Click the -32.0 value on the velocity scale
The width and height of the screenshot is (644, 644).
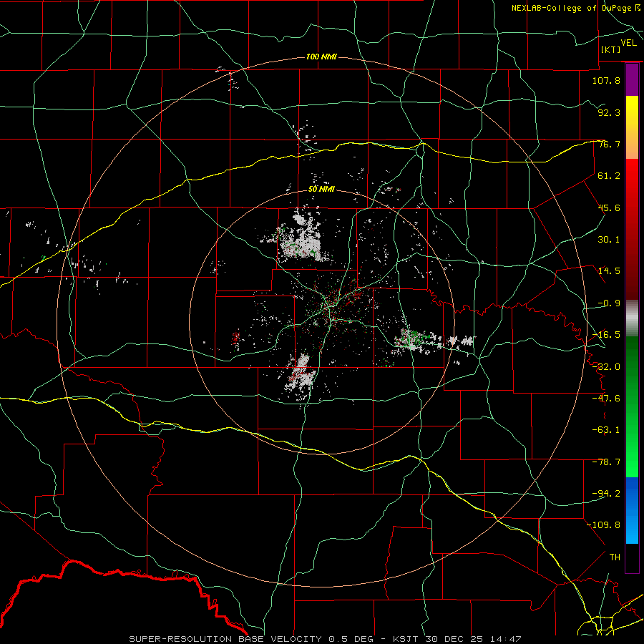606,367
